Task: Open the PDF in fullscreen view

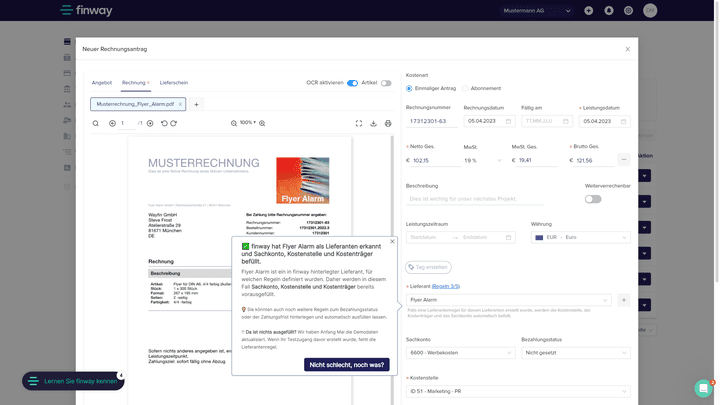Action: pos(359,123)
